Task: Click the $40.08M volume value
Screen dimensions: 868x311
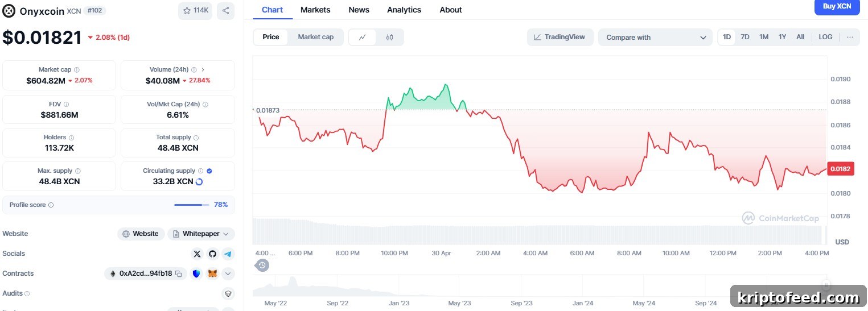Action: pos(163,81)
